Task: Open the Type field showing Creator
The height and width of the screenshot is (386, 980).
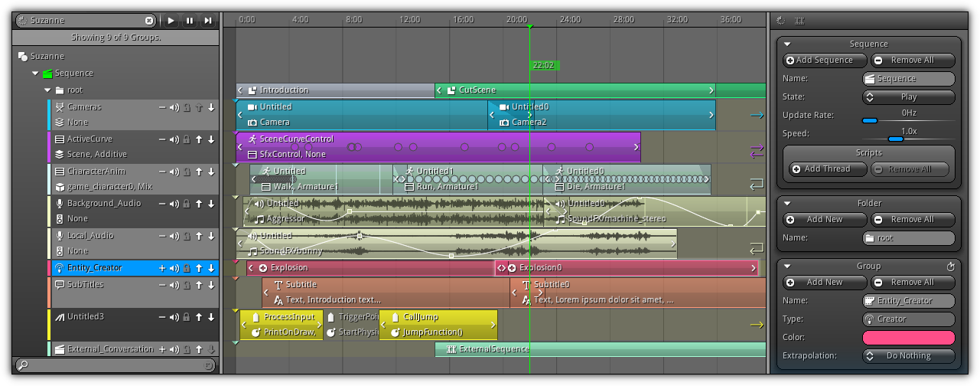Action: pos(909,319)
